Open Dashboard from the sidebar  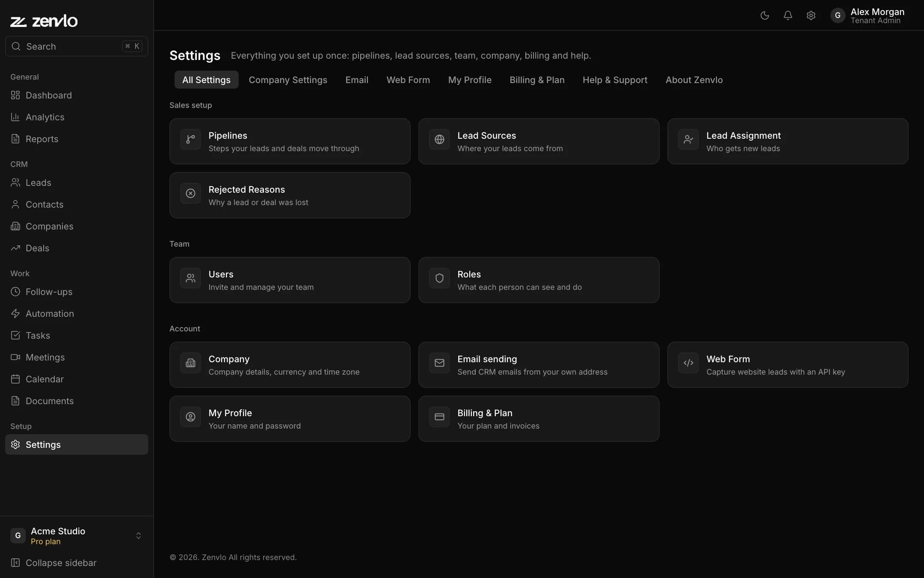click(77, 95)
